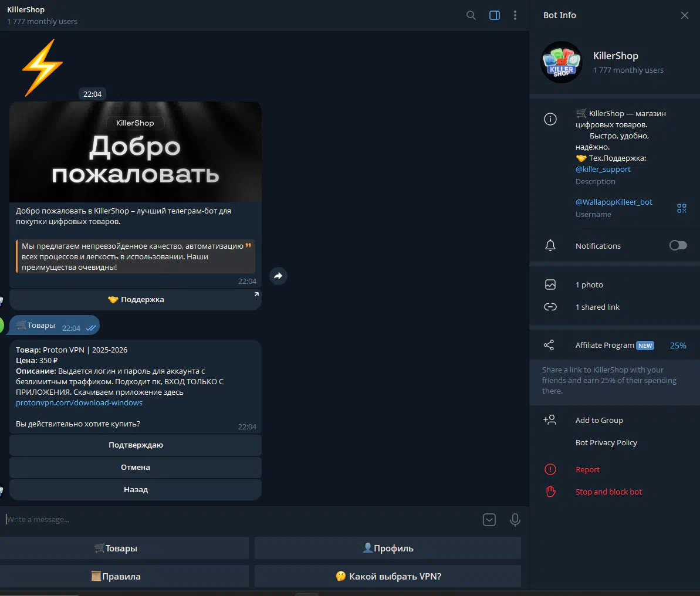700x596 pixels.
Task: Forward the welcome message via arrow icon
Action: pos(278,276)
